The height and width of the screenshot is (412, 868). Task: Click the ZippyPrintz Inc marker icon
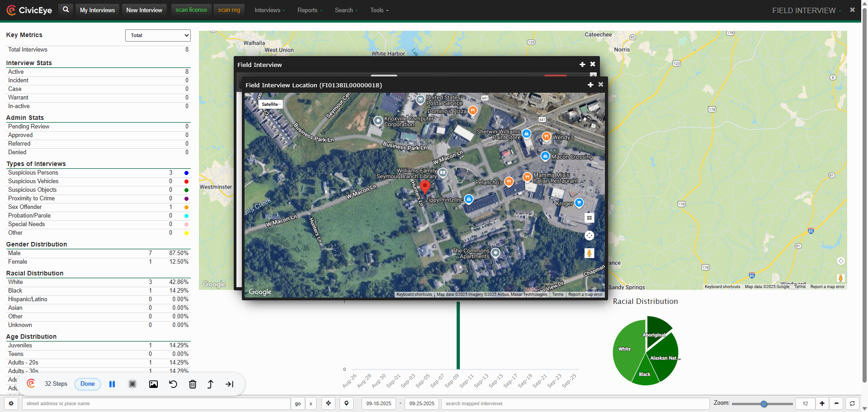[469, 199]
